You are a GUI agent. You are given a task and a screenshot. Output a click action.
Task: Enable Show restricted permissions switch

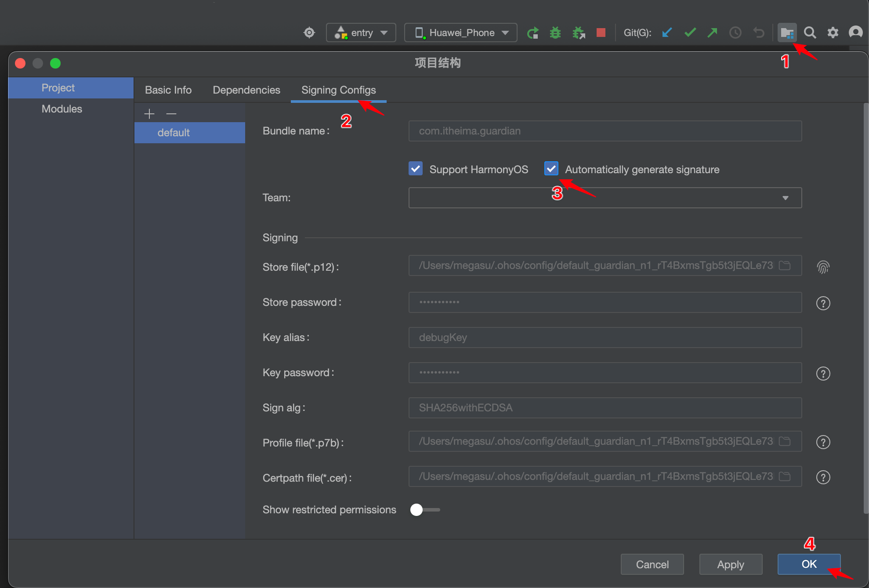[x=424, y=510]
